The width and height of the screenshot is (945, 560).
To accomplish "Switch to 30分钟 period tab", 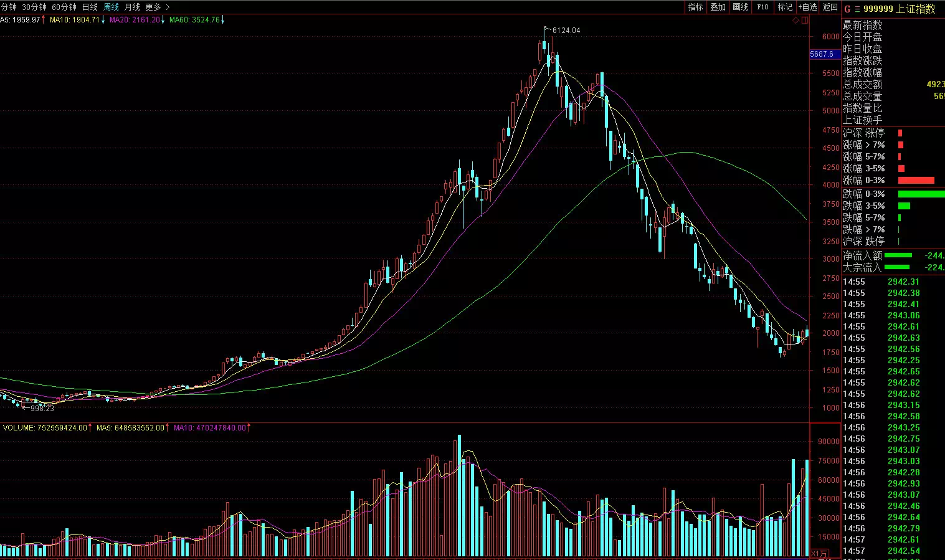I will pos(34,7).
